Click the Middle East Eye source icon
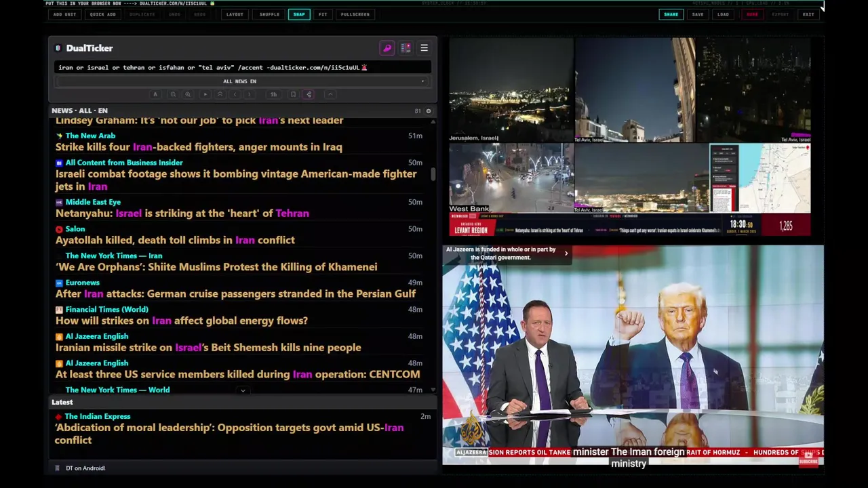This screenshot has width=868, height=488. pos(59,202)
